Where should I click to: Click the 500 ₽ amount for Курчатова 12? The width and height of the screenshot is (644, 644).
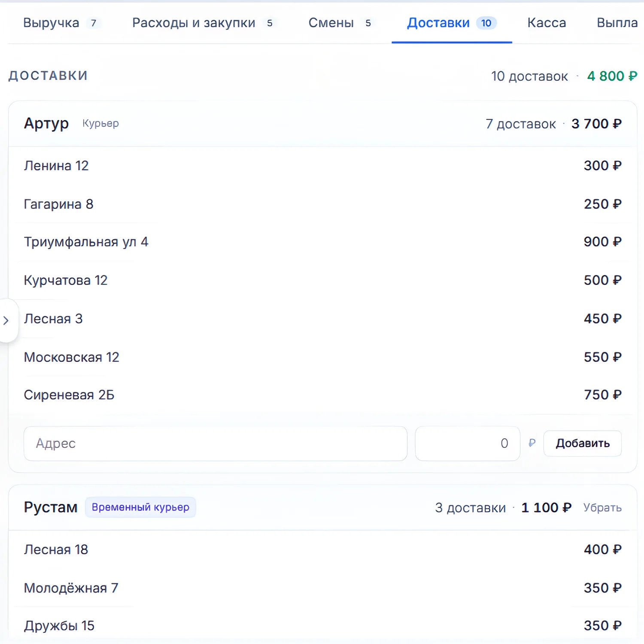602,280
